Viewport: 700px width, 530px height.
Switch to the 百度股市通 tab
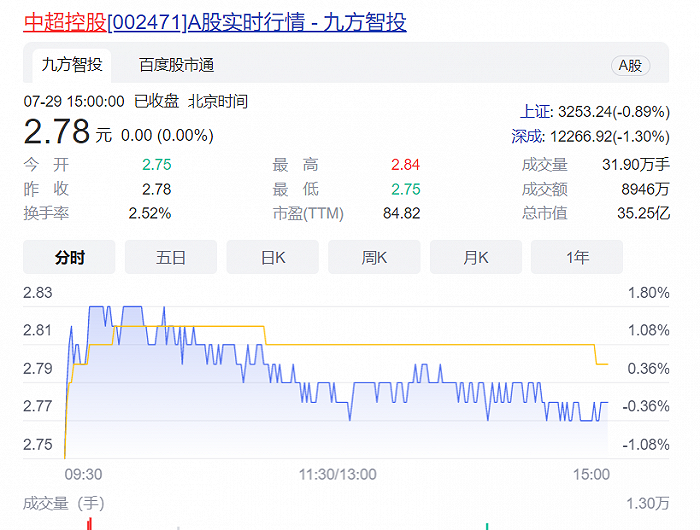tap(176, 65)
